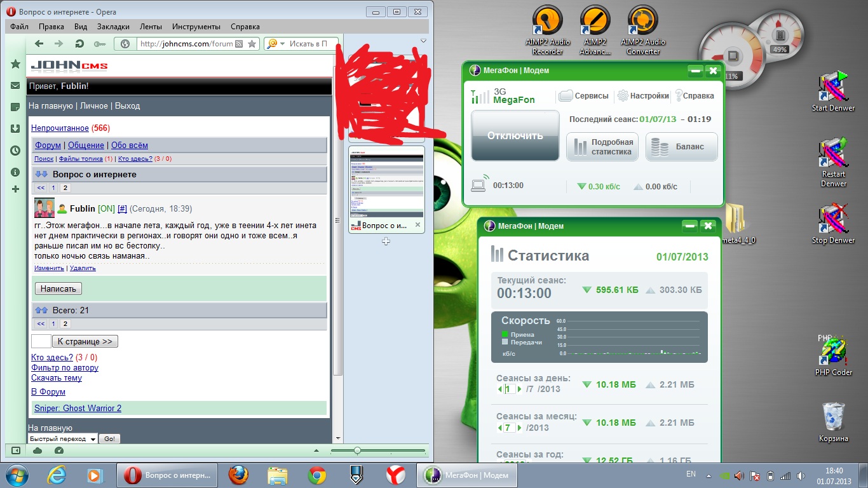Image resolution: width=868 pixels, height=488 pixels.
Task: Open the Файл menu
Action: (x=19, y=27)
